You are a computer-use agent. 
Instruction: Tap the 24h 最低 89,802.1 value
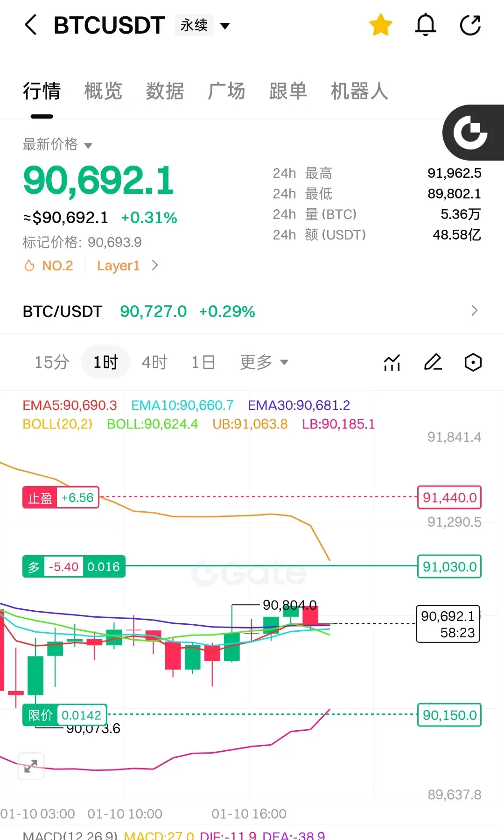(455, 194)
